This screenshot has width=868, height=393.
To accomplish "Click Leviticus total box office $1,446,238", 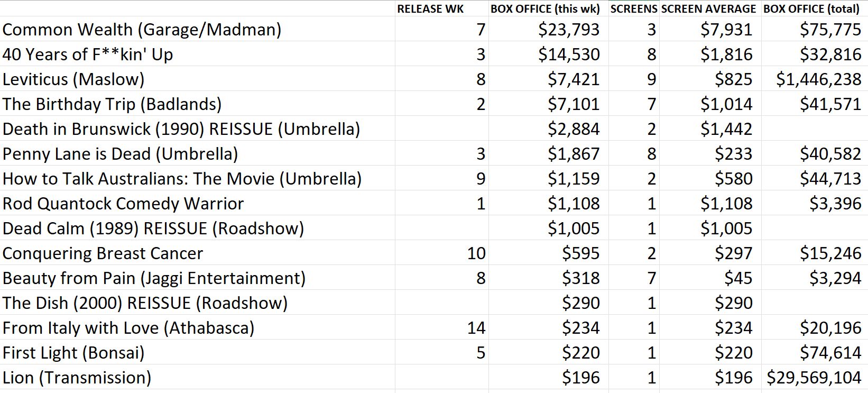I will click(819, 79).
